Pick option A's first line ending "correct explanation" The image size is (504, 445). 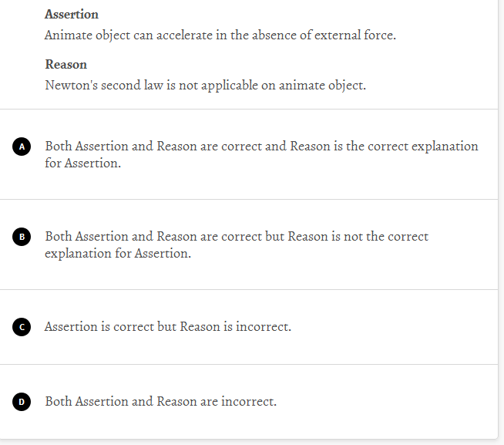(261, 147)
